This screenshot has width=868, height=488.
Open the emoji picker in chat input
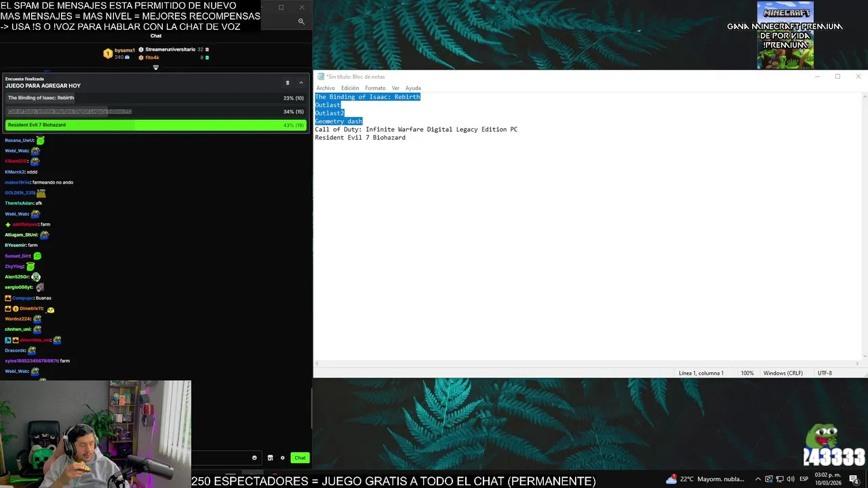pyautogui.click(x=254, y=457)
